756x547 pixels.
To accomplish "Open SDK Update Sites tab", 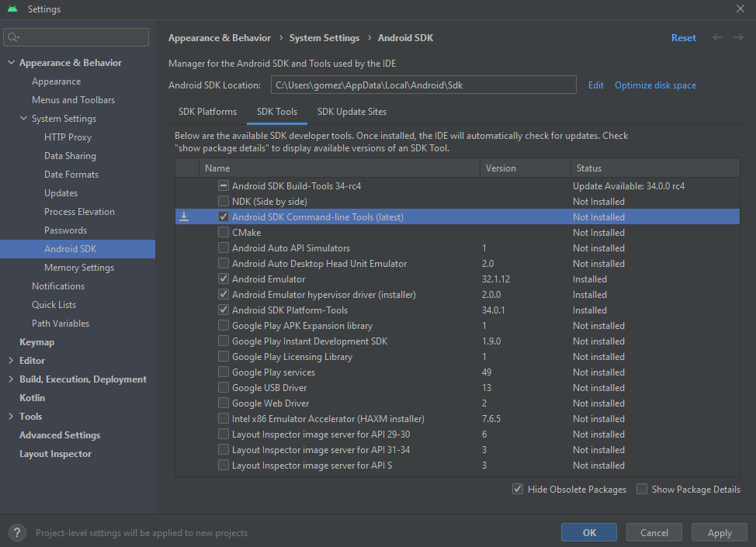I will [x=352, y=111].
